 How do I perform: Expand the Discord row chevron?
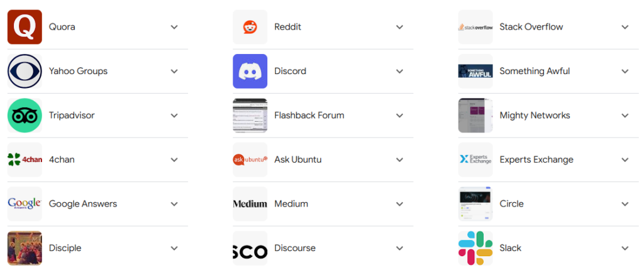click(399, 71)
